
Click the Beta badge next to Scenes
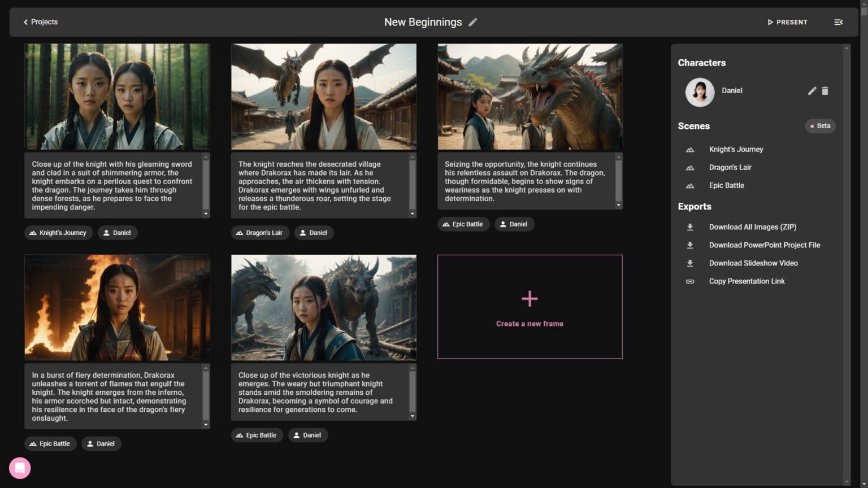point(820,126)
